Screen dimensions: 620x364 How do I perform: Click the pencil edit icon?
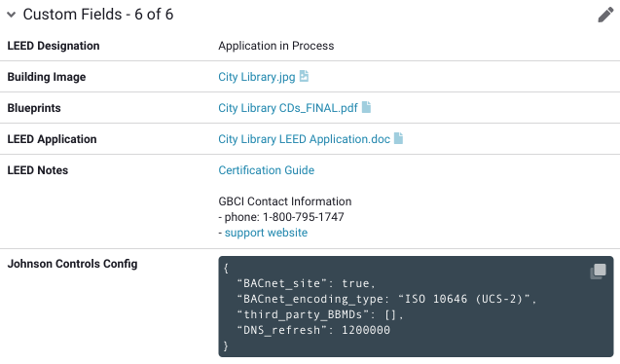click(605, 15)
